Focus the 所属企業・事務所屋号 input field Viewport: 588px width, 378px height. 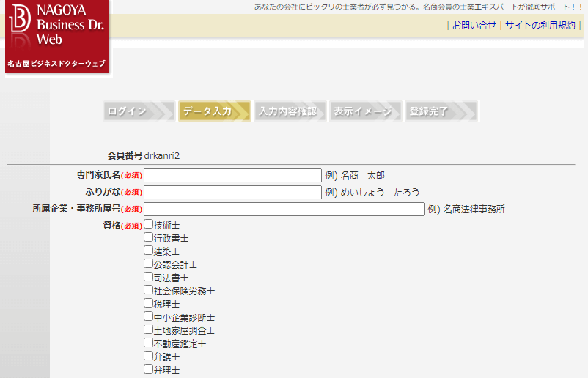(x=284, y=209)
